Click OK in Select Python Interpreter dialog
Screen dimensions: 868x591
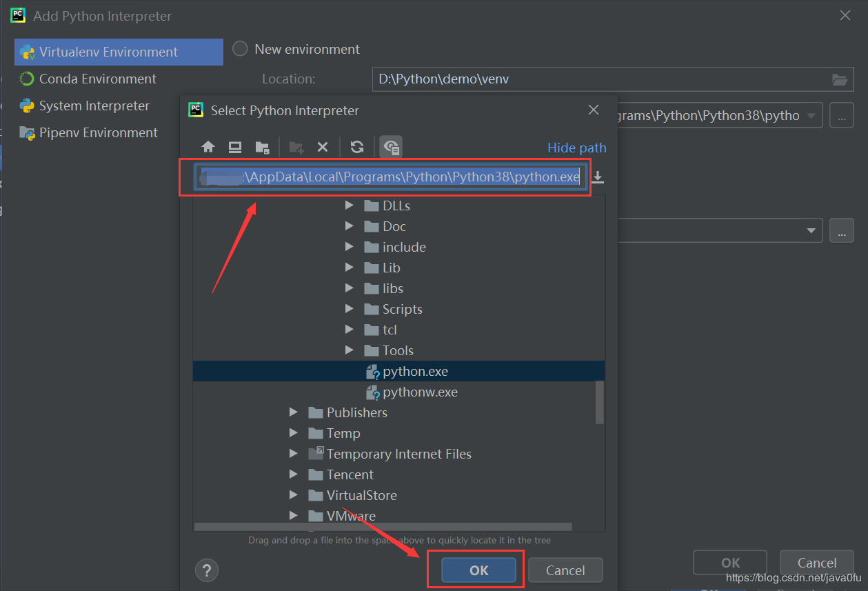[478, 570]
